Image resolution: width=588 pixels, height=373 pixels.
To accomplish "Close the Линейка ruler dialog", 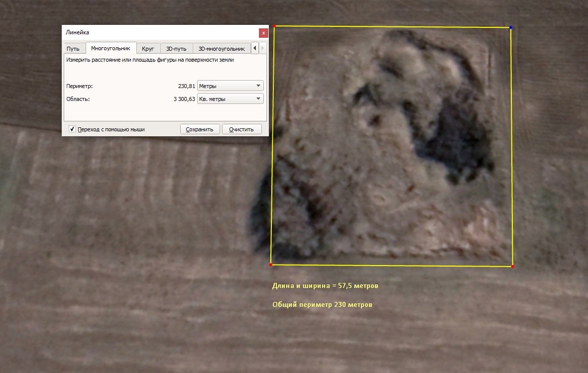I will pos(263,33).
